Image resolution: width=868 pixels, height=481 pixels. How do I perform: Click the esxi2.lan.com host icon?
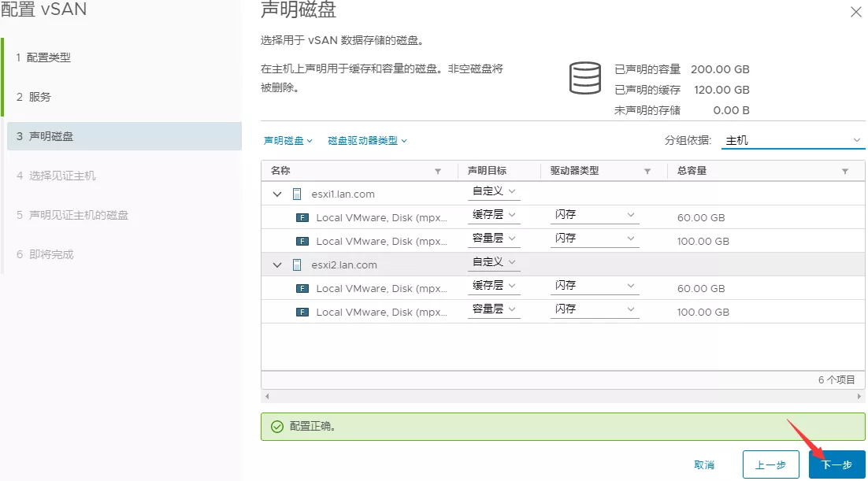[297, 265]
